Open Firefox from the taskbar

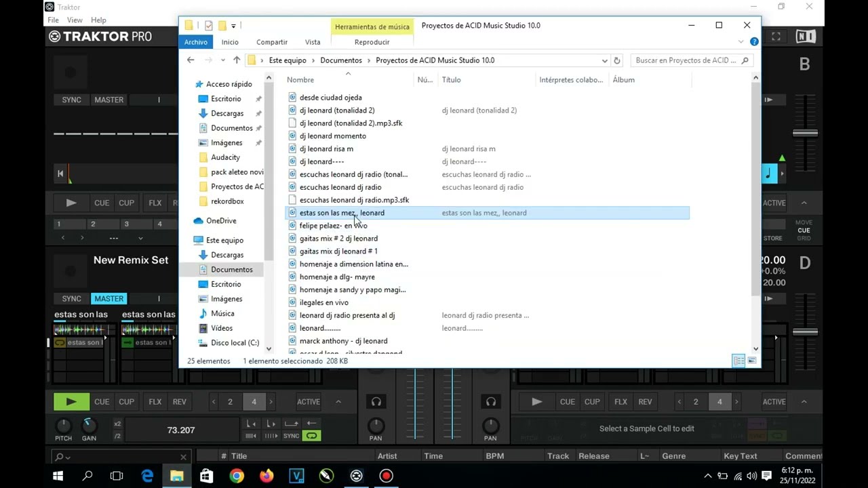267,476
